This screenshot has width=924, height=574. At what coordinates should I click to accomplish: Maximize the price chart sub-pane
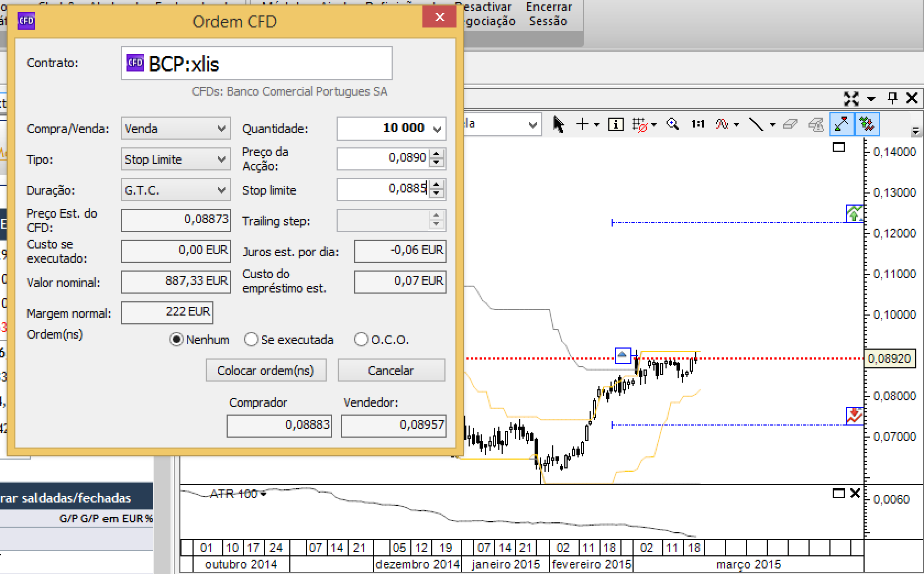tap(839, 147)
